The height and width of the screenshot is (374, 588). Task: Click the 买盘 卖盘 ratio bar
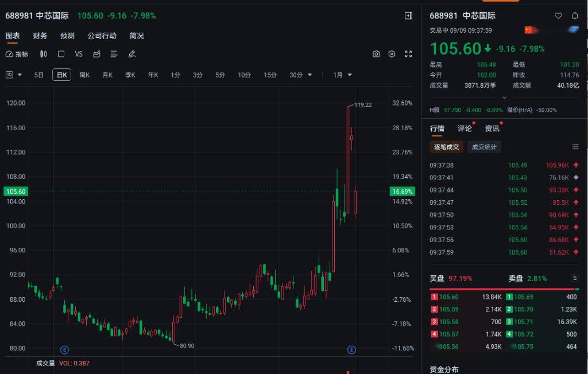point(504,289)
